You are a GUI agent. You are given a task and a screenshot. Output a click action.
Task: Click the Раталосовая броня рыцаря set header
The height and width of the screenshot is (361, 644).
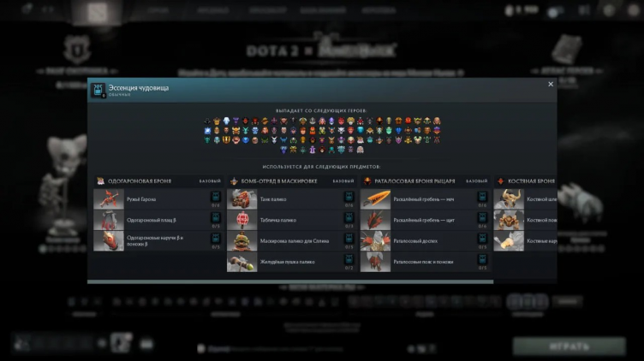point(413,181)
